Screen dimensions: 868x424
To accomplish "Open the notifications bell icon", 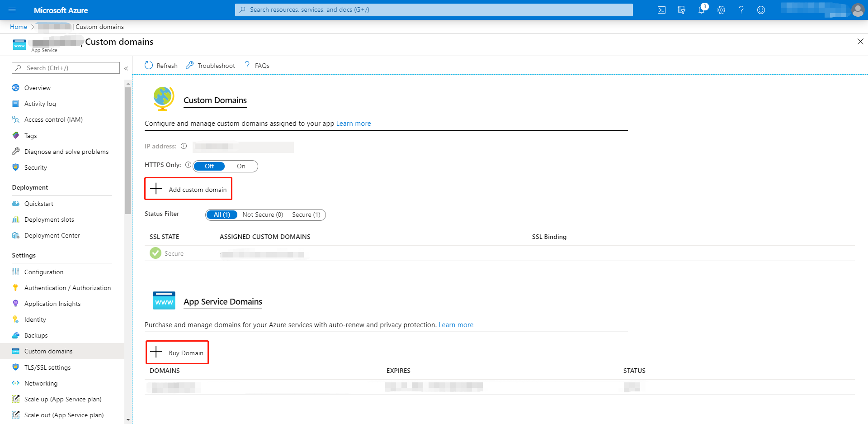I will pyautogui.click(x=701, y=10).
